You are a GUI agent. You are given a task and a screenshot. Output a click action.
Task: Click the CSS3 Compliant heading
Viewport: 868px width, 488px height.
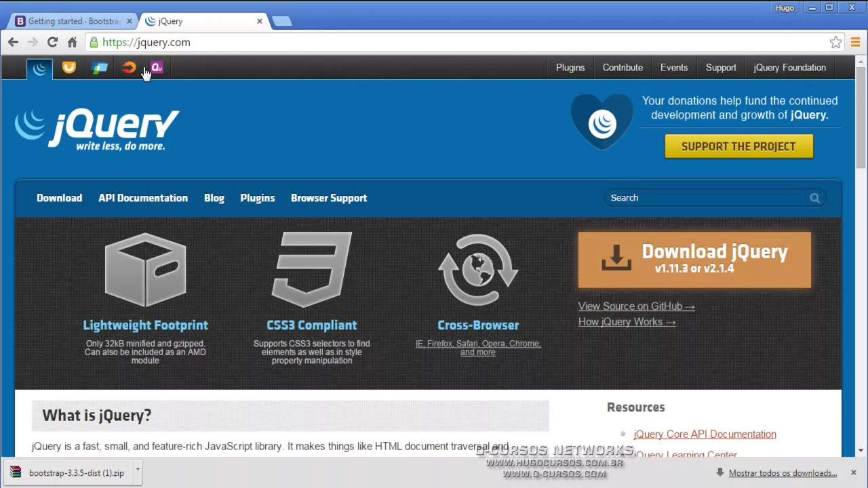click(x=311, y=325)
